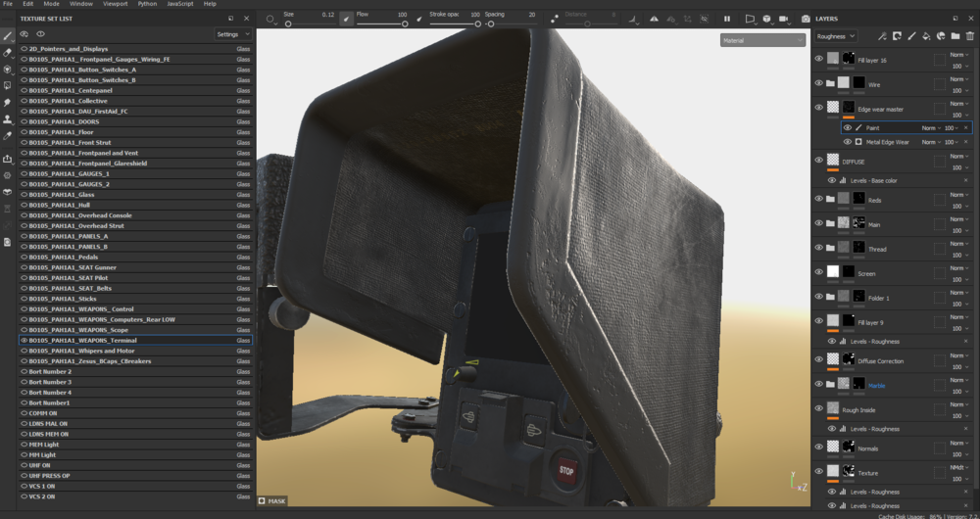Pause engine computations with the pause icon
Image resolution: width=980 pixels, height=519 pixels.
coord(727,19)
